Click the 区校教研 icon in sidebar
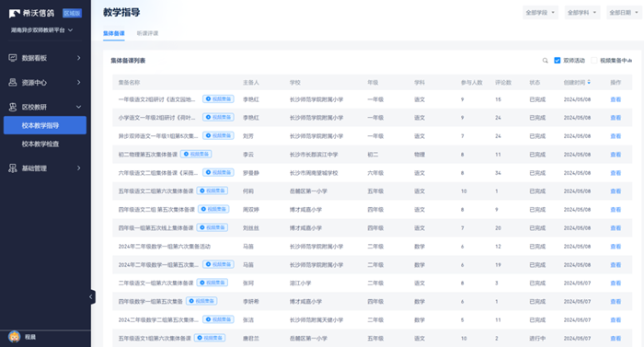Viewport: 644px width, 347px height. (x=13, y=107)
